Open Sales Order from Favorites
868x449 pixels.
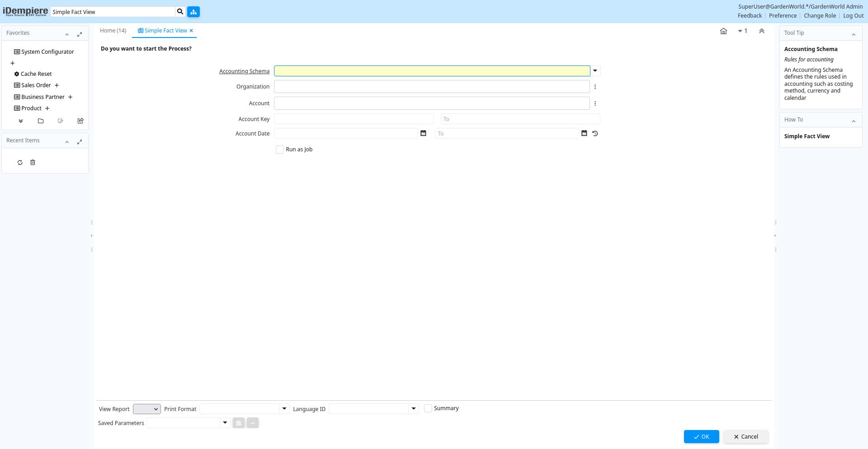[36, 85]
